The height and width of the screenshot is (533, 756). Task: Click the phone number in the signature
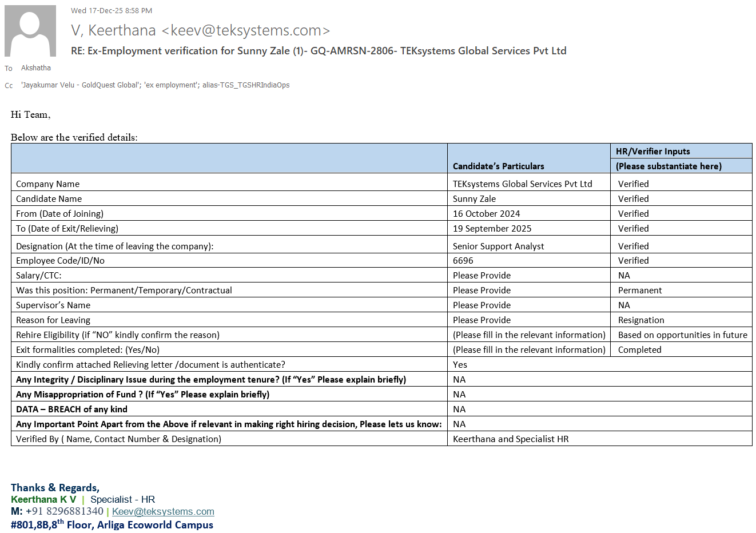pos(65,511)
